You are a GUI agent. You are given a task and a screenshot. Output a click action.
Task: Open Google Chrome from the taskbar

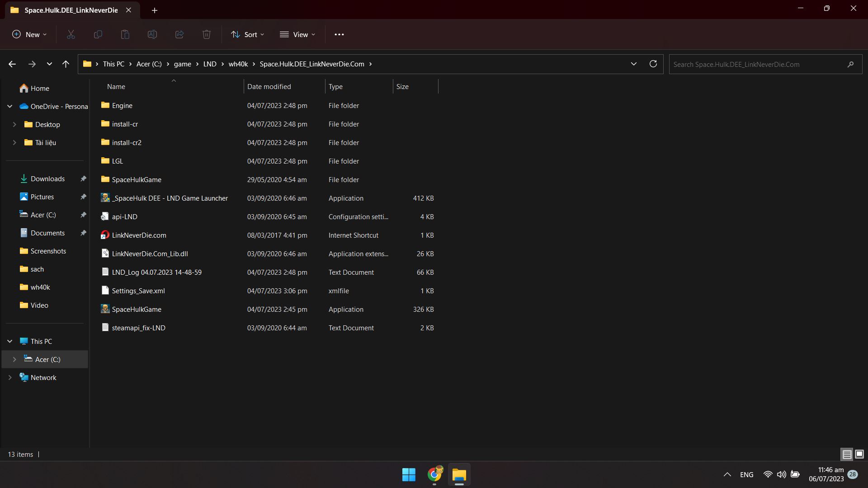click(x=434, y=474)
